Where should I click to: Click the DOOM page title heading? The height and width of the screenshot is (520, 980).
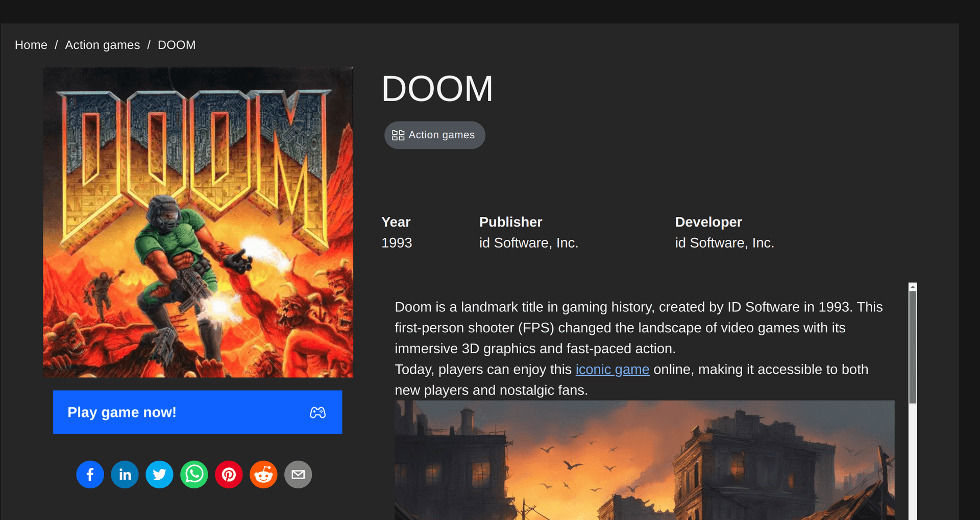coord(437,89)
